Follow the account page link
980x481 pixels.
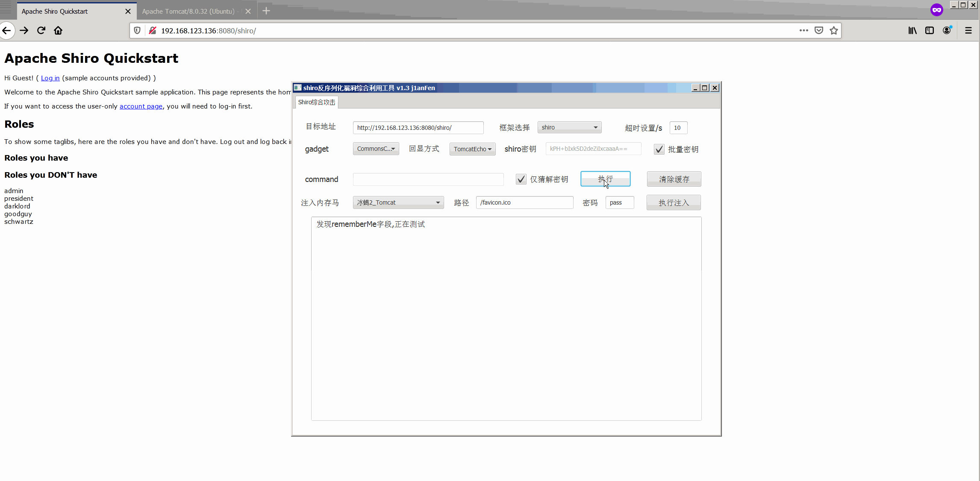point(141,106)
